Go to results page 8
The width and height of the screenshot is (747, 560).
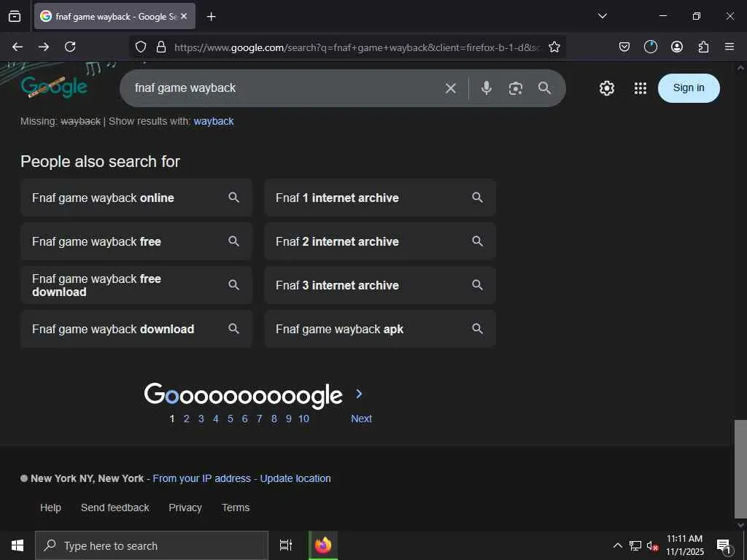[274, 419]
